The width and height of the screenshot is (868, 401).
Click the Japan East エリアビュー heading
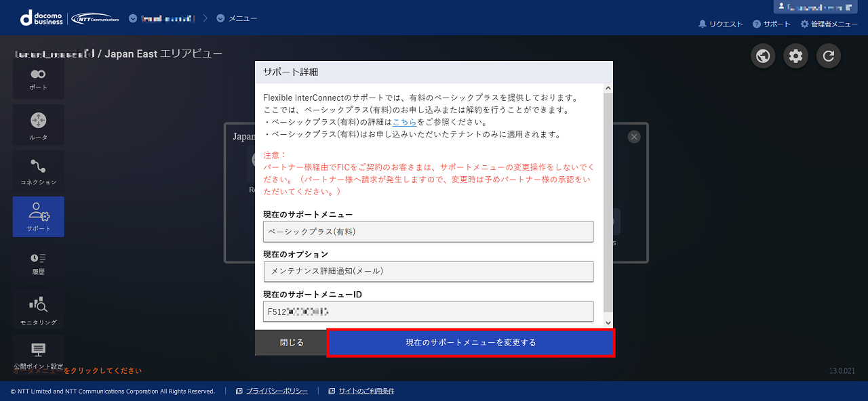[163, 54]
